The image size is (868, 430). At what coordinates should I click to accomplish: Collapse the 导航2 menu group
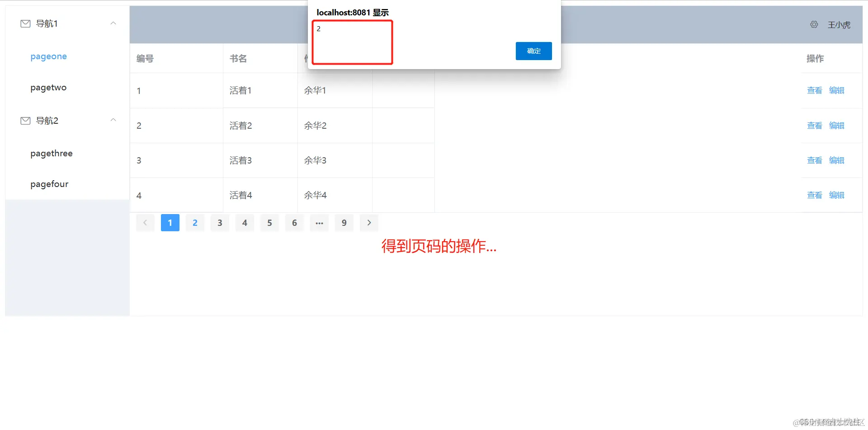click(113, 120)
